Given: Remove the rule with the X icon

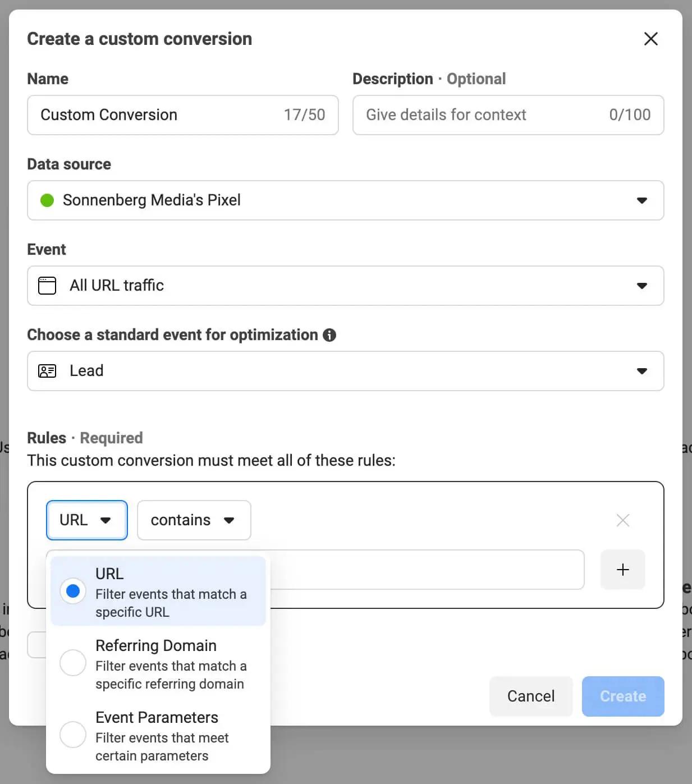Looking at the screenshot, I should click(x=622, y=520).
